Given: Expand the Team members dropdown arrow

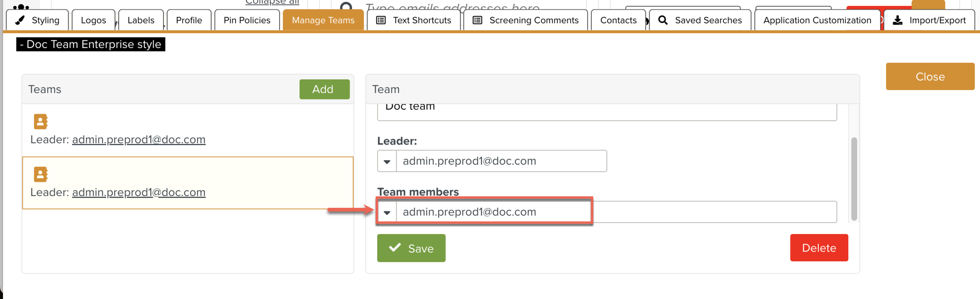Looking at the screenshot, I should (x=387, y=212).
